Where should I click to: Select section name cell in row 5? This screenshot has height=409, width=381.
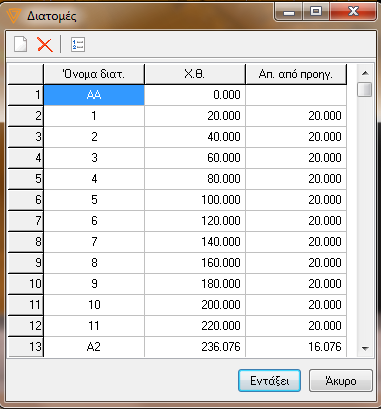click(94, 179)
